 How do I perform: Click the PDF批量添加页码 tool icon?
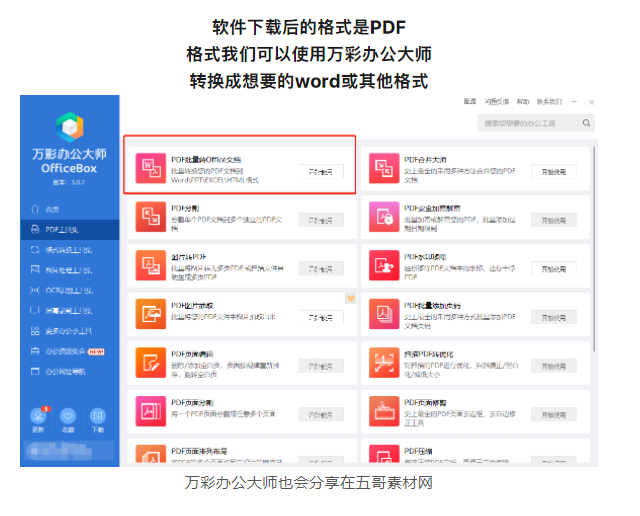385,313
